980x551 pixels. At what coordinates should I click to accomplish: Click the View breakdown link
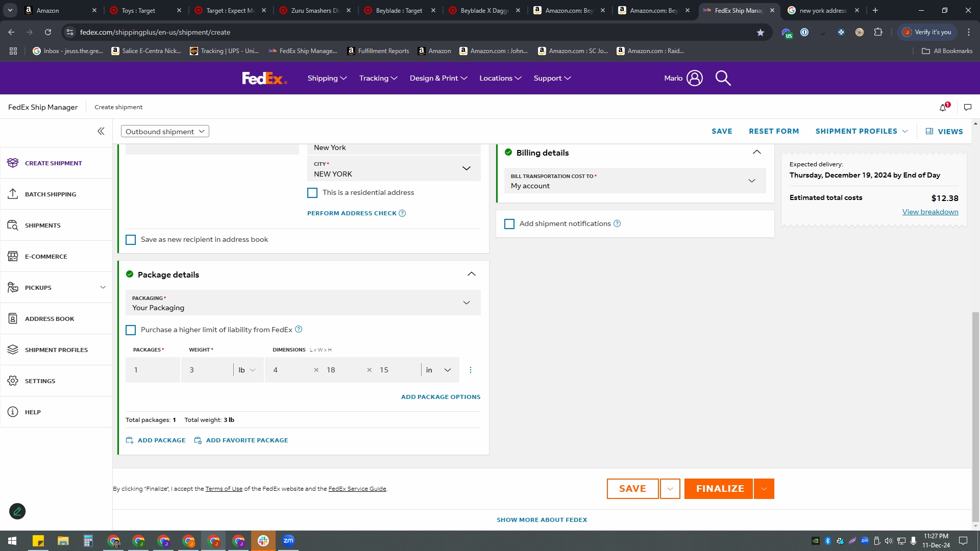(x=930, y=212)
